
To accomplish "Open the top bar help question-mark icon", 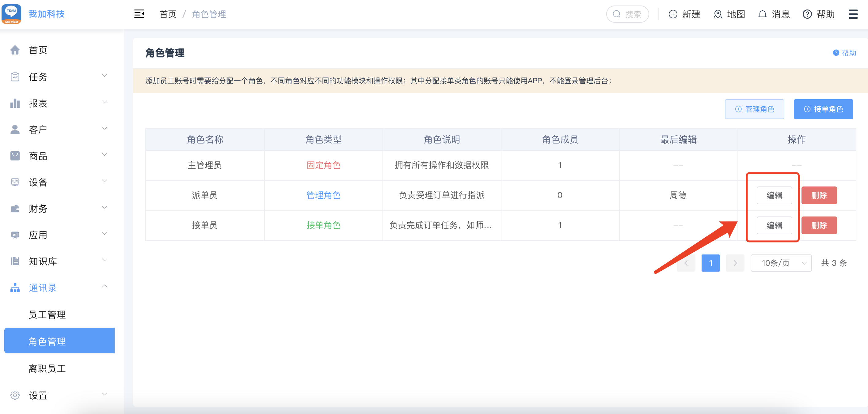I will [807, 14].
